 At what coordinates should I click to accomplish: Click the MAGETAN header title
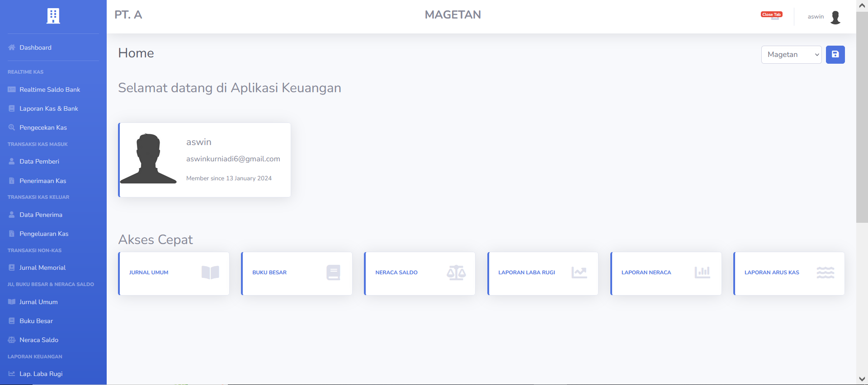[x=453, y=15]
